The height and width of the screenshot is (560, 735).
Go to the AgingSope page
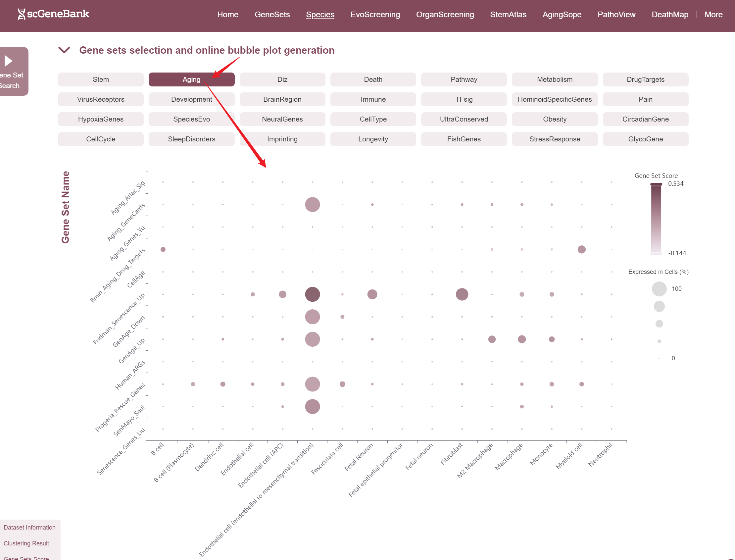coord(562,15)
